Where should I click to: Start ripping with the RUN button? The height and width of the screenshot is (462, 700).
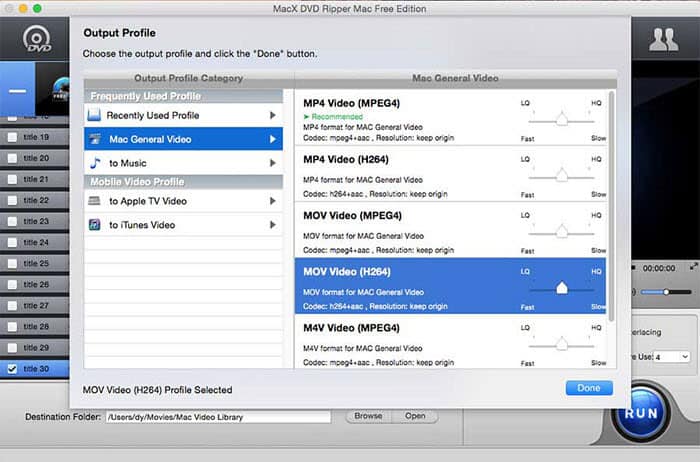click(x=642, y=413)
